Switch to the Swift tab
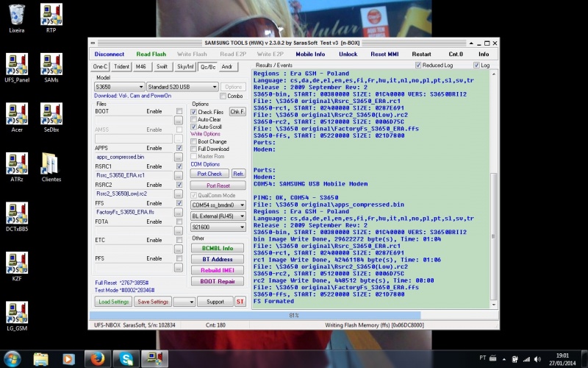Viewport: 588px width, 368px height. 162,66
